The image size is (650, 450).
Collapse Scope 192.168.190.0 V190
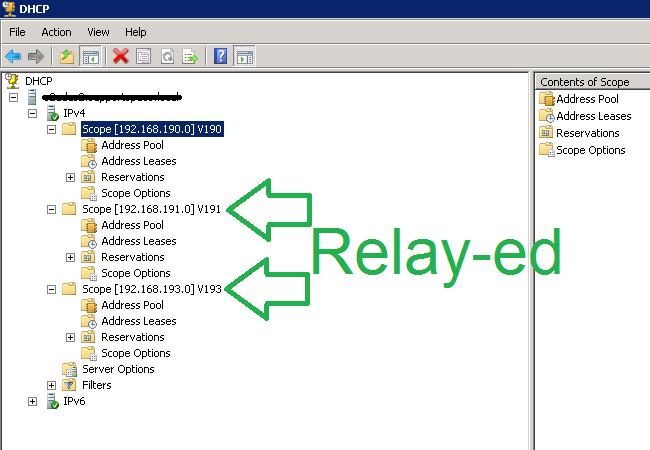[51, 129]
